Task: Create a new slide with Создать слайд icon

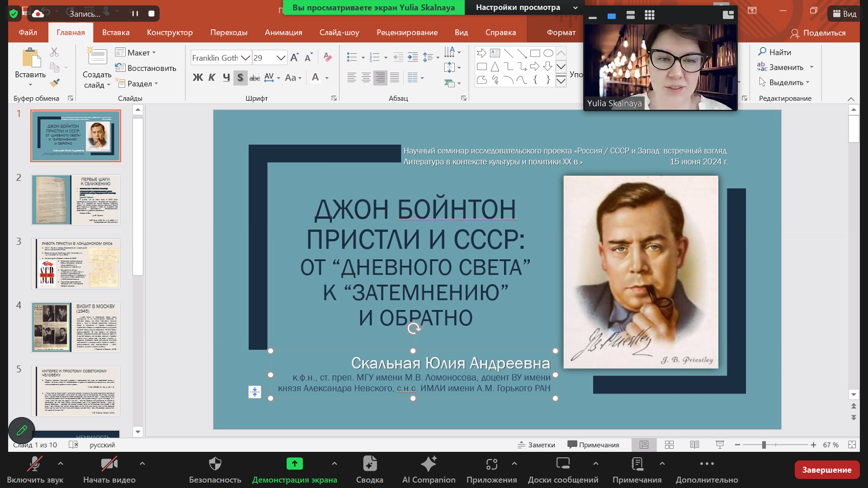Action: coord(97,56)
